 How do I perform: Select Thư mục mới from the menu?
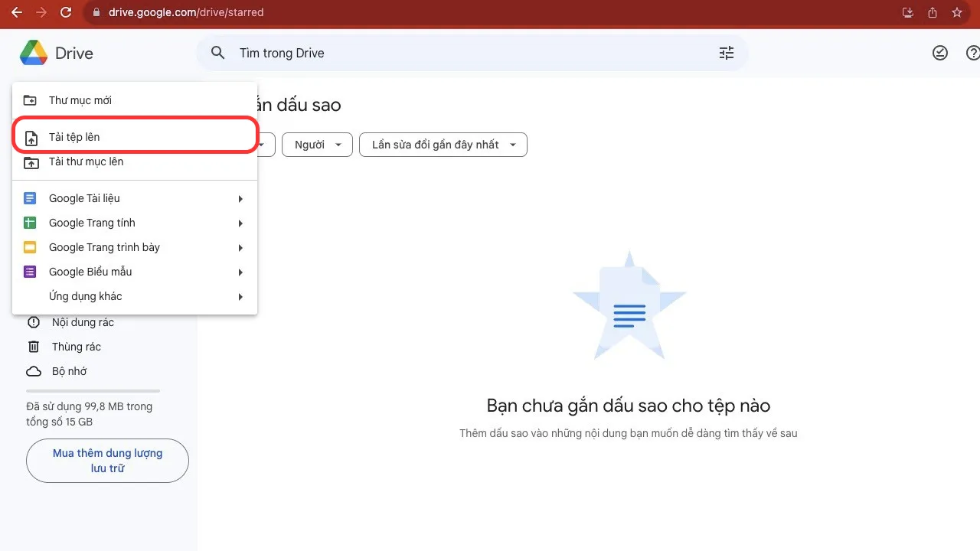[x=80, y=99]
